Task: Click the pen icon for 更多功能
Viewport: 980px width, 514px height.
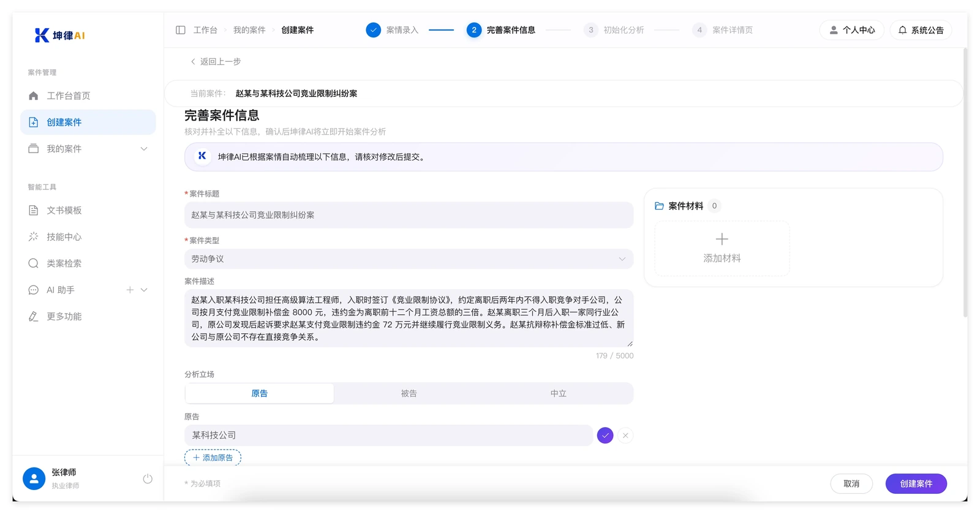Action: click(x=34, y=316)
